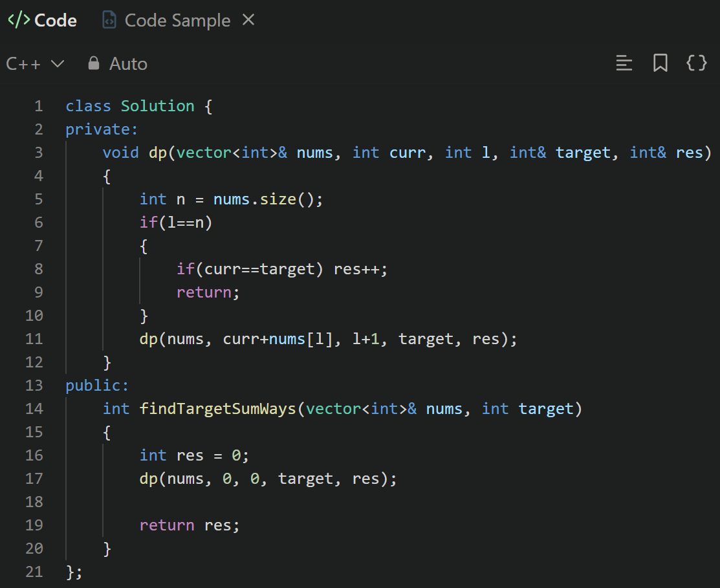Click the green code brackets icon
Image resolution: width=720 pixels, height=588 pixels.
click(18, 20)
